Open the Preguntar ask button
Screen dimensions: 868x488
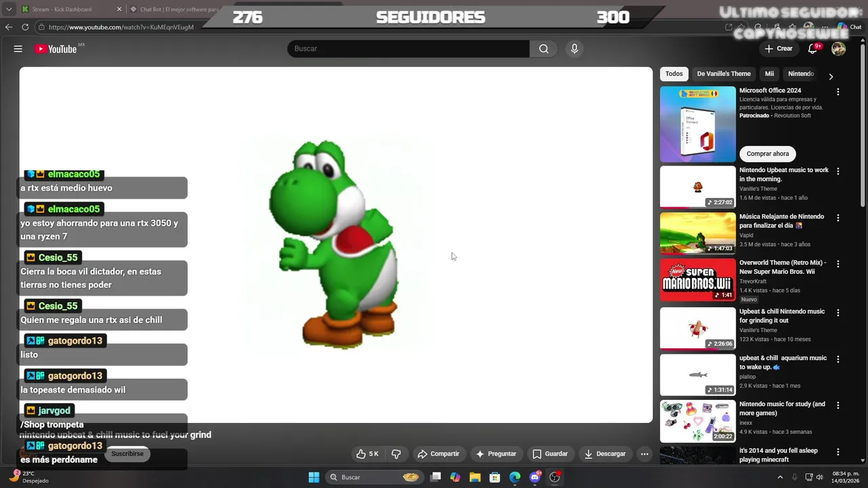point(496,454)
